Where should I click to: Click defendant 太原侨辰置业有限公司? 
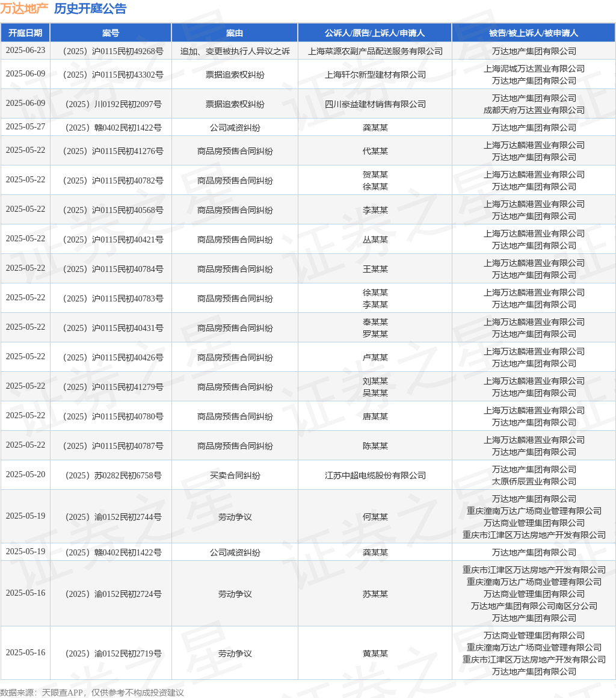[534, 481]
